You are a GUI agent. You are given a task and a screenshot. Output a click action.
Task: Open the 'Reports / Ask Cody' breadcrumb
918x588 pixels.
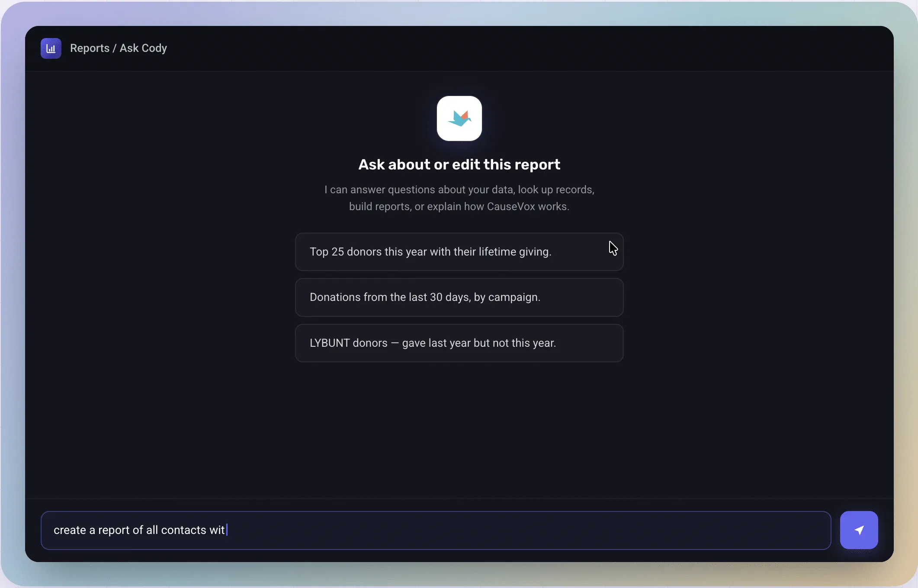click(x=119, y=48)
